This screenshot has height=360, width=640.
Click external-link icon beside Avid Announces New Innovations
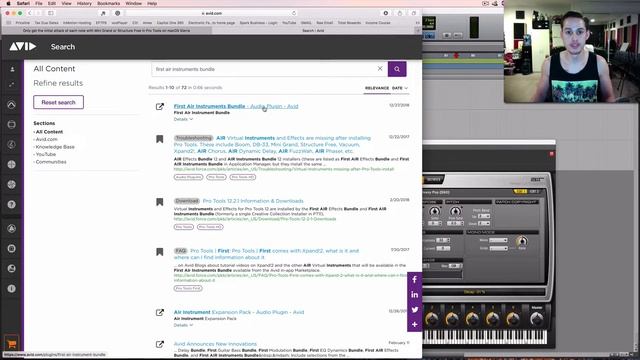point(160,344)
